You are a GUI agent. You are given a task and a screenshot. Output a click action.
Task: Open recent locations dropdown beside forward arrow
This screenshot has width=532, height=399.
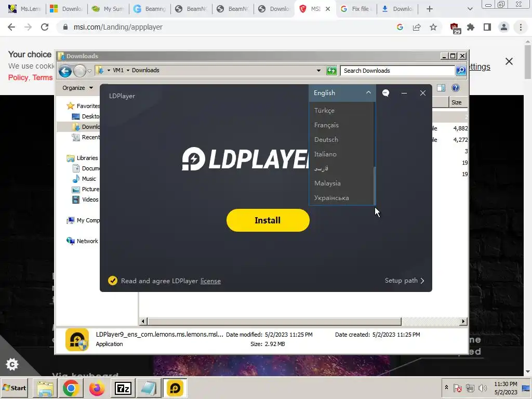(89, 71)
